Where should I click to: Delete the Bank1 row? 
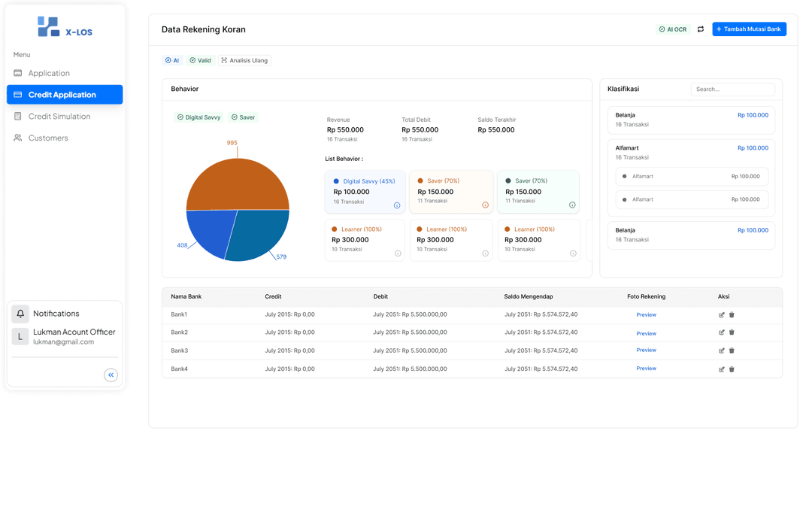pyautogui.click(x=732, y=314)
